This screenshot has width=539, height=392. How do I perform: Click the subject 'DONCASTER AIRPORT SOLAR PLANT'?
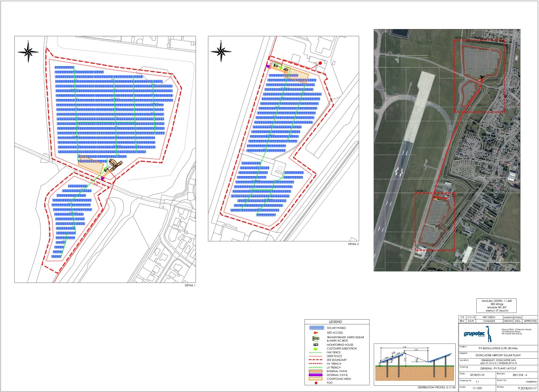tap(498, 355)
